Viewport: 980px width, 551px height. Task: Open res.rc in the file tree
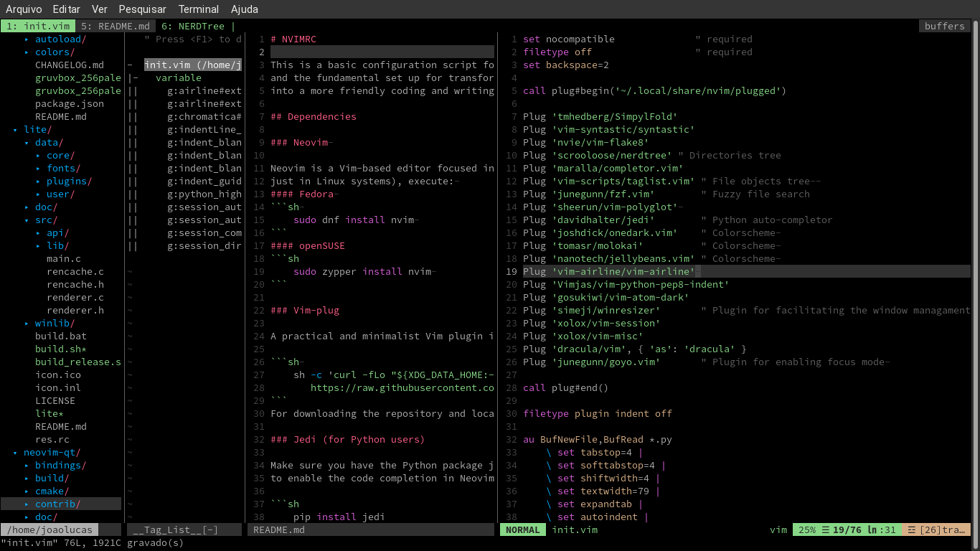click(x=52, y=439)
